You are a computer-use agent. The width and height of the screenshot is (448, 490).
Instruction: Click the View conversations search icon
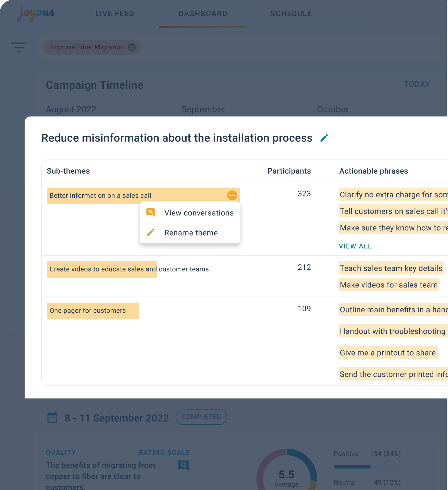151,212
